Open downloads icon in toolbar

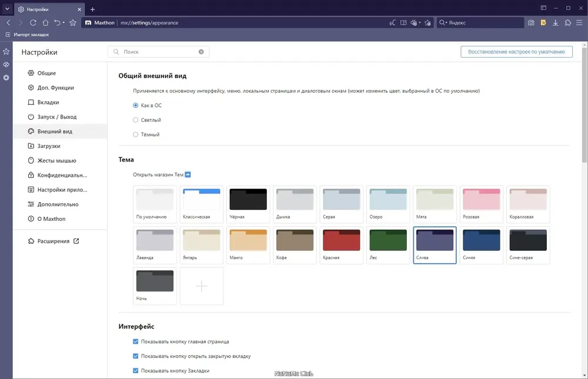coord(556,22)
